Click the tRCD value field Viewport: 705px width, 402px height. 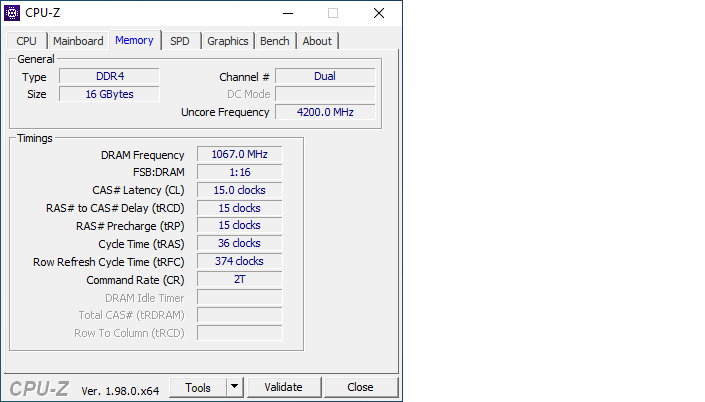pyautogui.click(x=240, y=208)
